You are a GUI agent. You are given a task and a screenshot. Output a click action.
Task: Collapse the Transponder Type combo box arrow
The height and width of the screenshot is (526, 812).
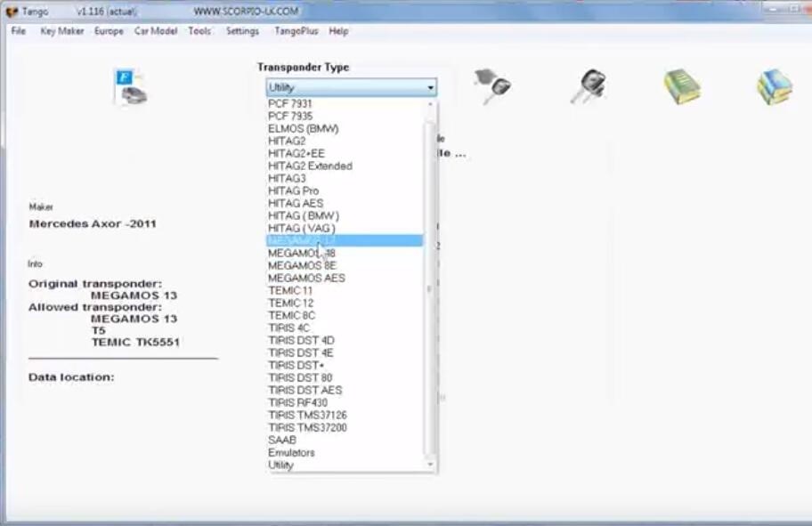(x=430, y=87)
